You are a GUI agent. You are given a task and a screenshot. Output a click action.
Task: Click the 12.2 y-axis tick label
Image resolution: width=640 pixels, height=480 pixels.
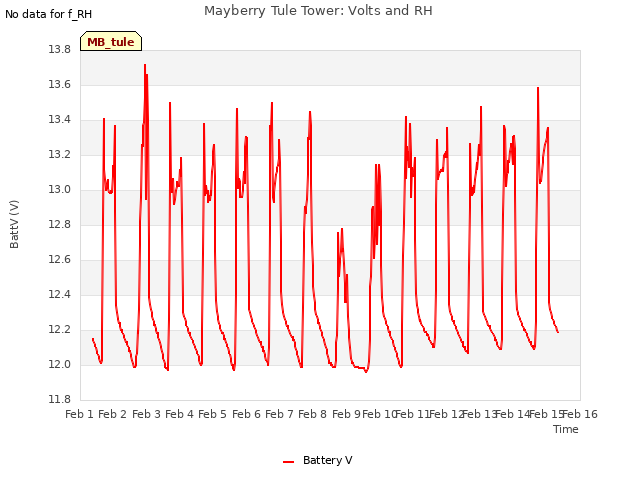point(60,330)
